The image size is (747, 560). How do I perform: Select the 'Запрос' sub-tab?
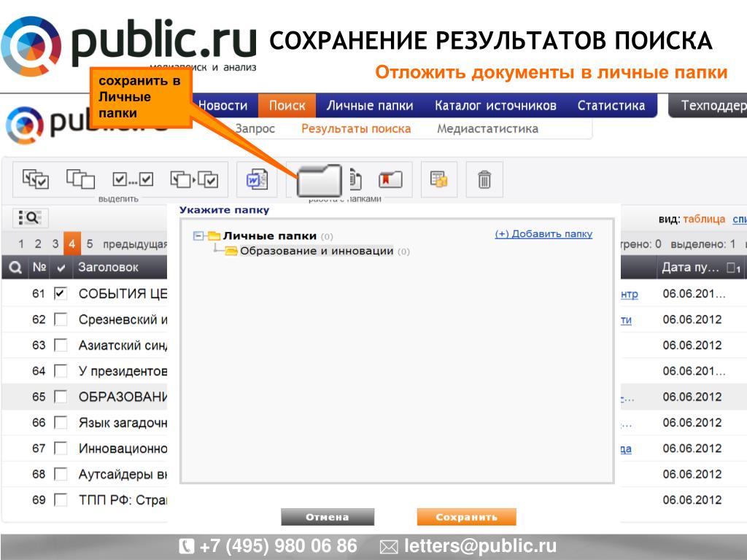255,128
